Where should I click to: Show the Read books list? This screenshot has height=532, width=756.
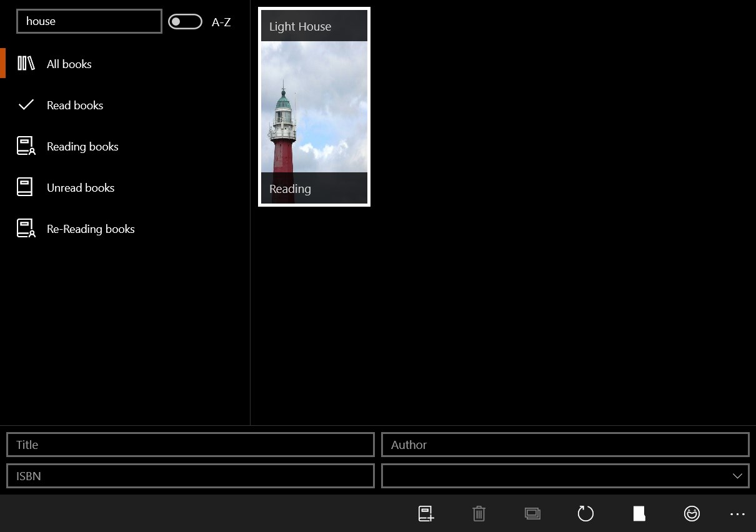(x=125, y=105)
